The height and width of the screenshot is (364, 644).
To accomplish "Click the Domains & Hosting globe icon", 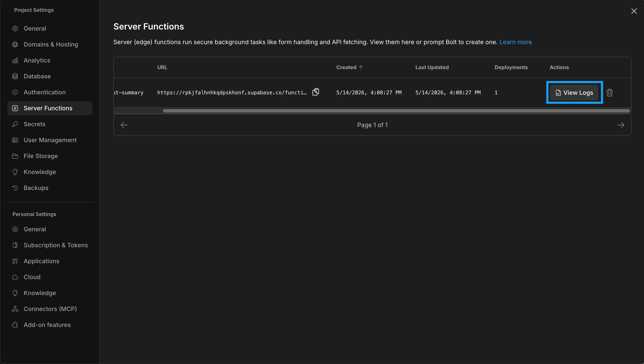I will pos(15,45).
